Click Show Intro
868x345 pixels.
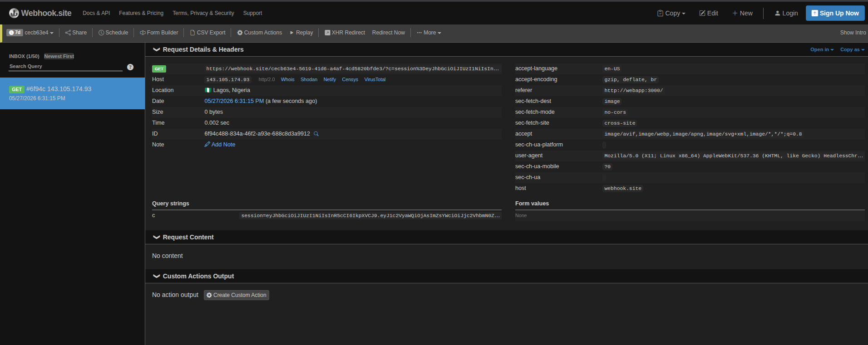[x=853, y=33]
